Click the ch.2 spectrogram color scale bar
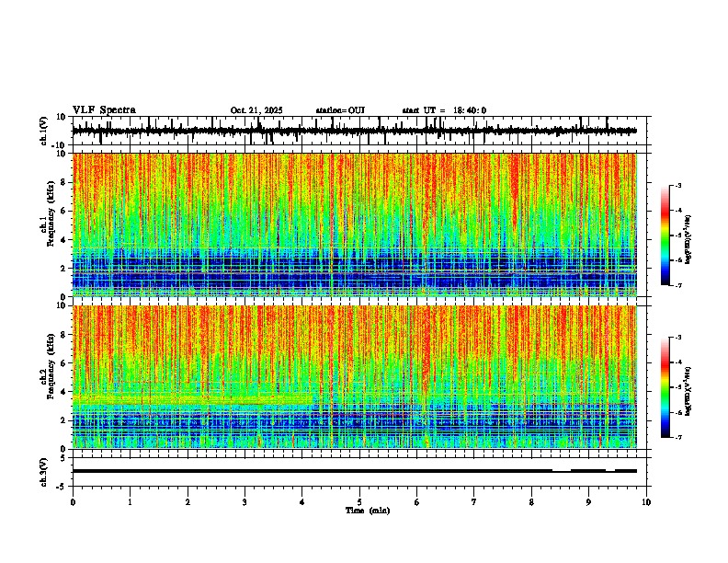The image size is (728, 563). 665,387
